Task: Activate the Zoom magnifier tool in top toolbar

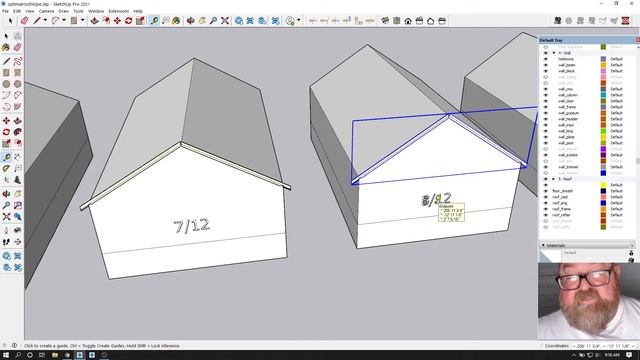Action: (213, 20)
